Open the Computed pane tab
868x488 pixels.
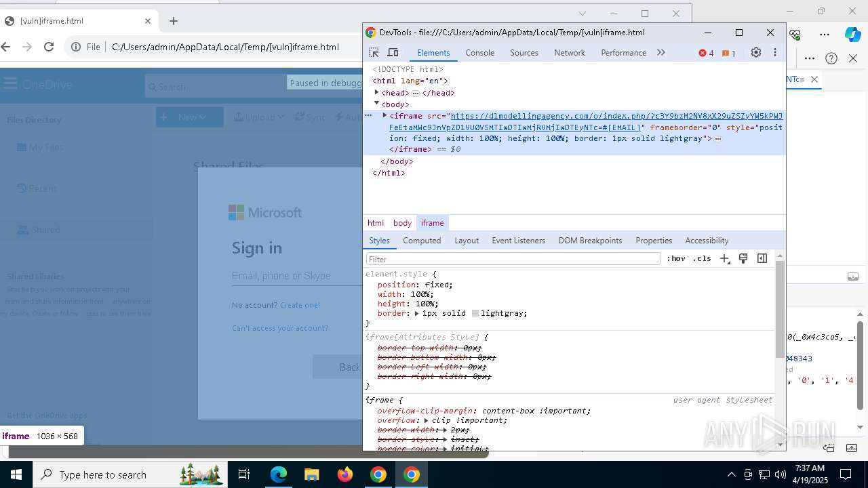click(x=422, y=241)
